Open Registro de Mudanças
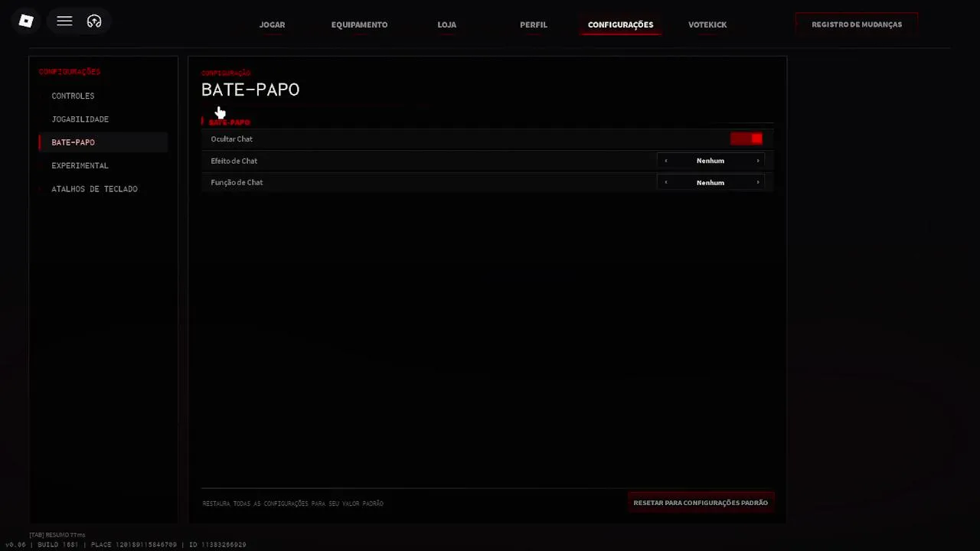The height and width of the screenshot is (551, 980). (857, 24)
